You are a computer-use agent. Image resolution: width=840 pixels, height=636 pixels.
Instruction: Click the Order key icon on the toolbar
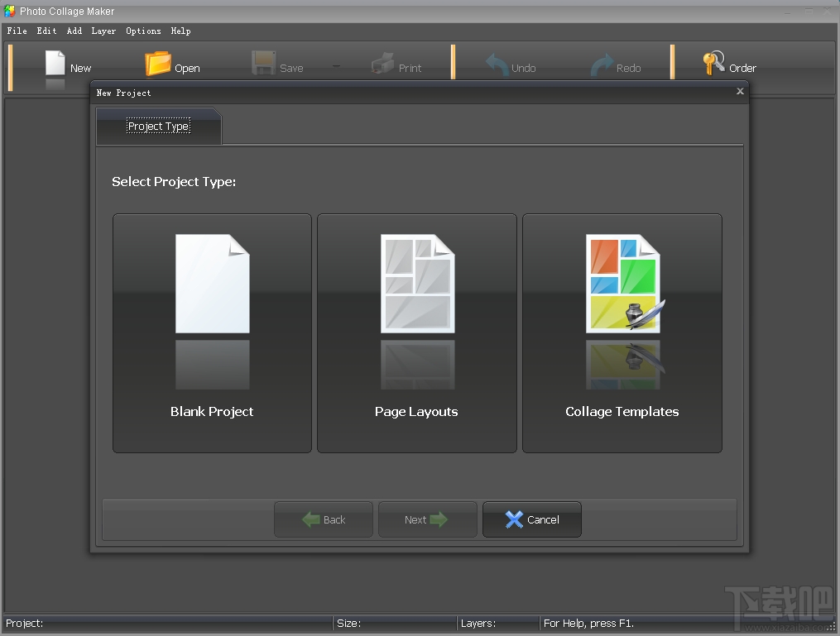[x=714, y=62]
